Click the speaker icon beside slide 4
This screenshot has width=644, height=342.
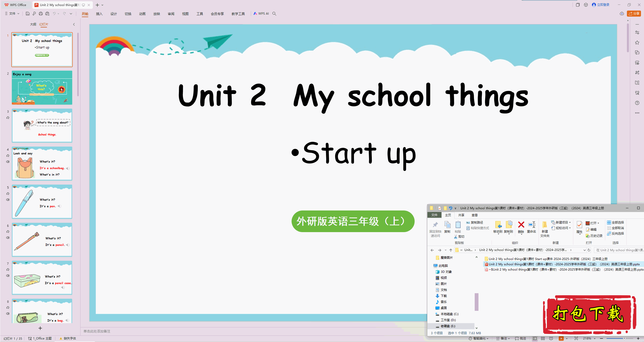8,162
